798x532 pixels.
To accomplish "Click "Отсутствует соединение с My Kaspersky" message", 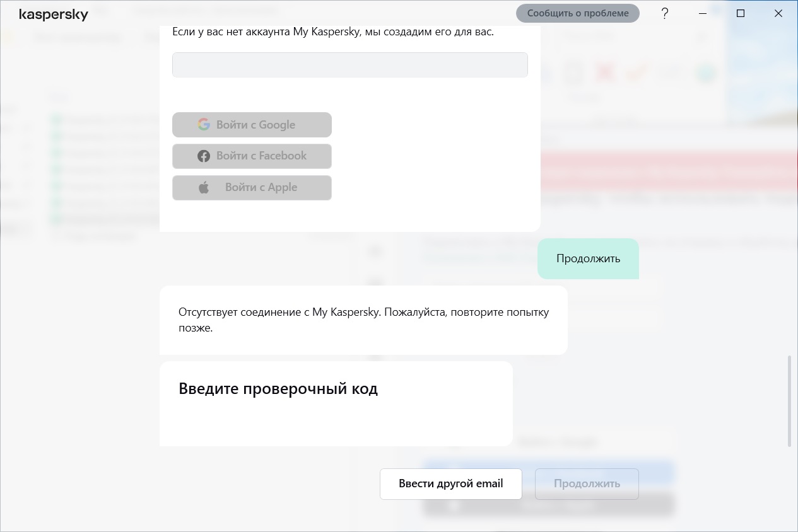I will 363,320.
